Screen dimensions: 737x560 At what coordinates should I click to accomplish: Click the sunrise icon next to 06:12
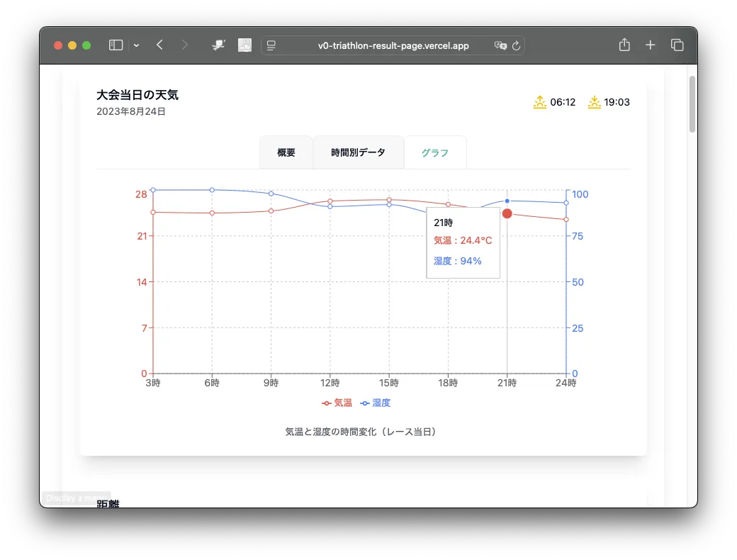(x=540, y=102)
